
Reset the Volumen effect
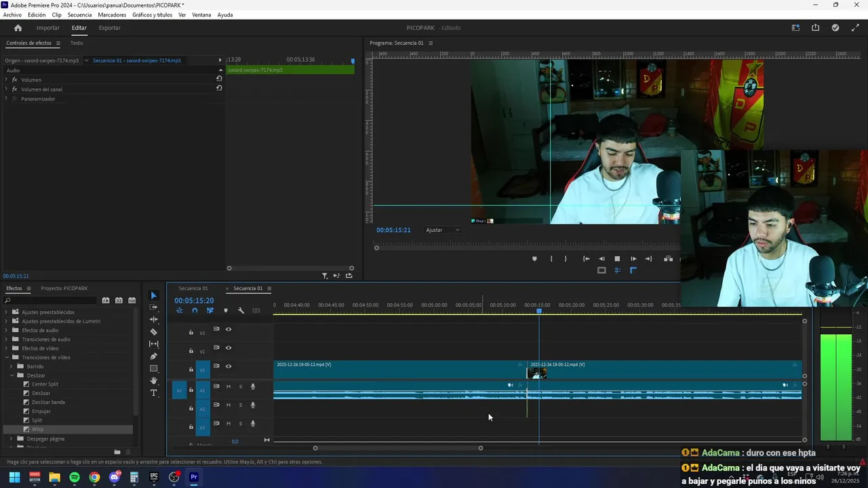(219, 79)
